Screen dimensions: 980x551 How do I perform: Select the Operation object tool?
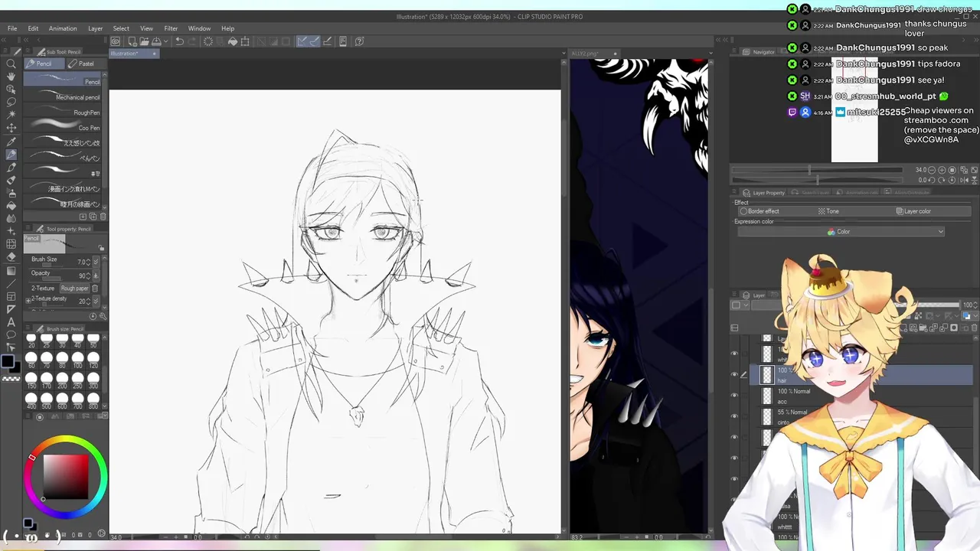[x=11, y=90]
